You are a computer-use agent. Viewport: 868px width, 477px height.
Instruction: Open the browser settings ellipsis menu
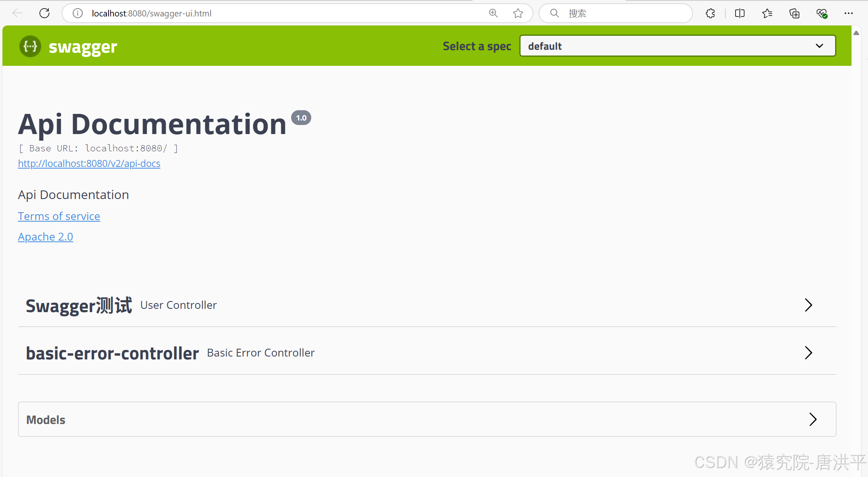pyautogui.click(x=848, y=13)
